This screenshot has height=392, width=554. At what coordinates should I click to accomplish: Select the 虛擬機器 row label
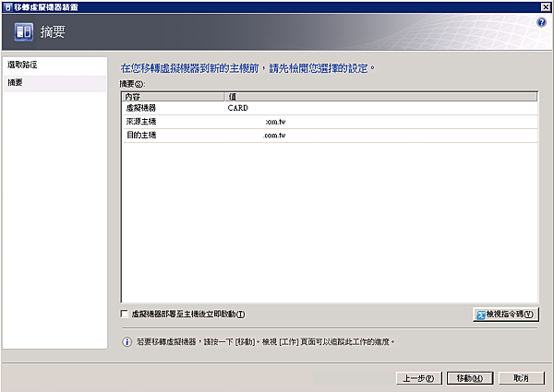tap(141, 108)
